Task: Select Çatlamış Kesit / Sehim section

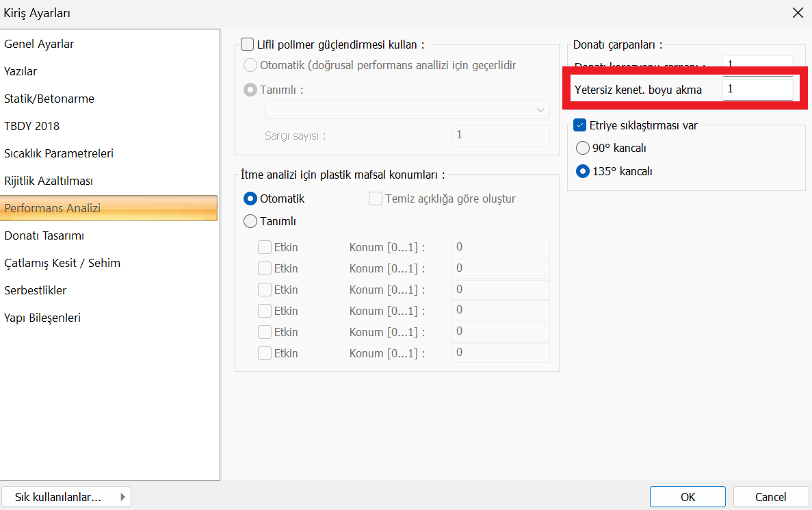Action: tap(62, 263)
